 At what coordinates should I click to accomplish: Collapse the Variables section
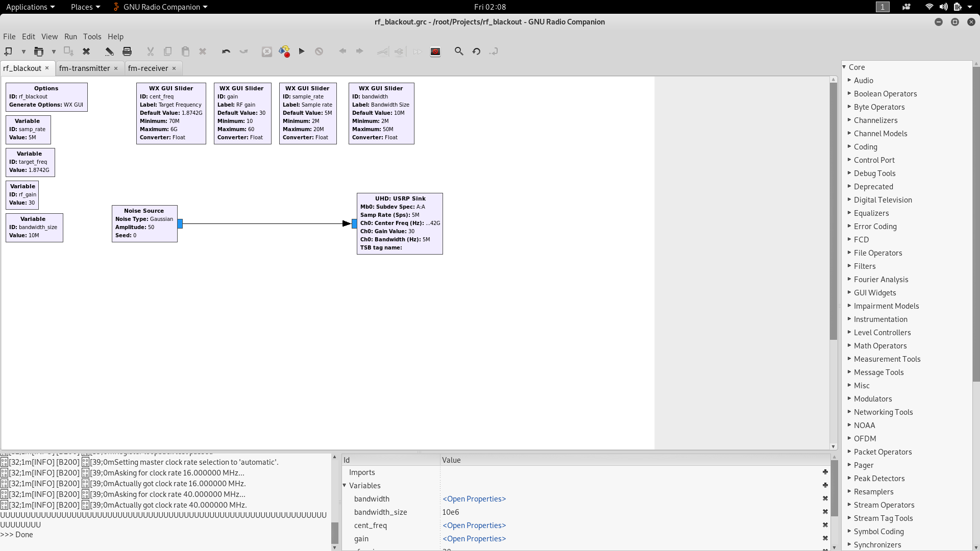(345, 485)
